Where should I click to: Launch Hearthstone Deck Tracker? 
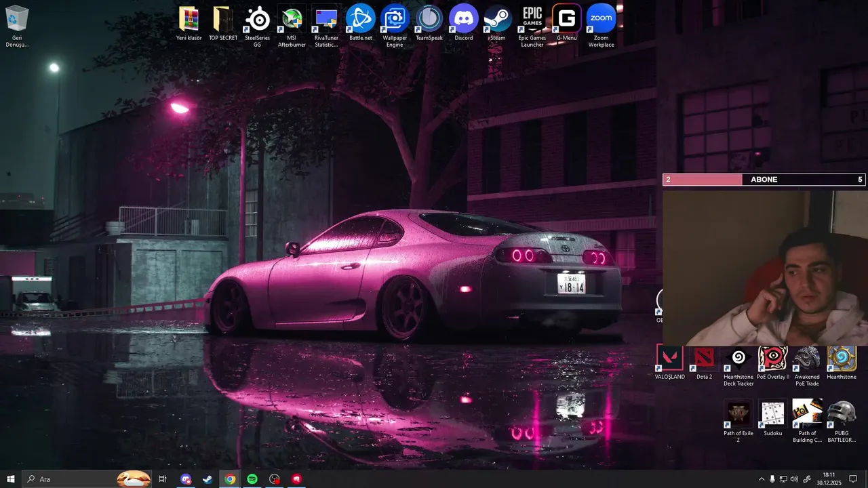click(738, 367)
